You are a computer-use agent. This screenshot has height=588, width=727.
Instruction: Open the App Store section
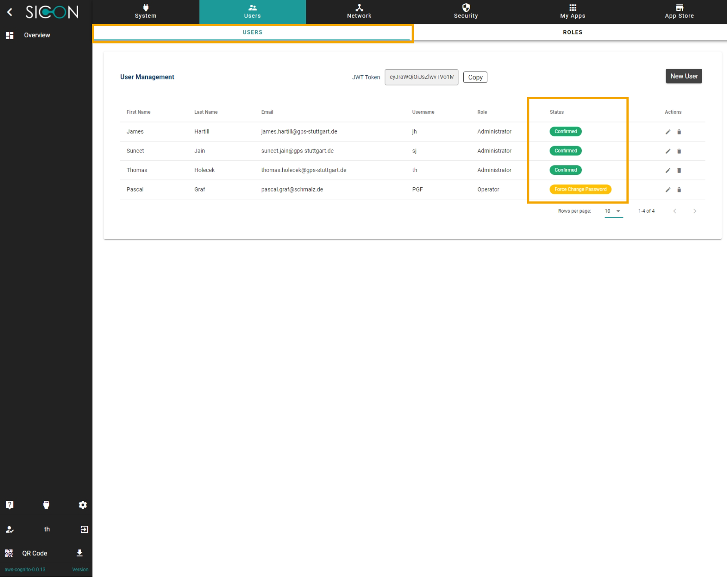coord(679,12)
